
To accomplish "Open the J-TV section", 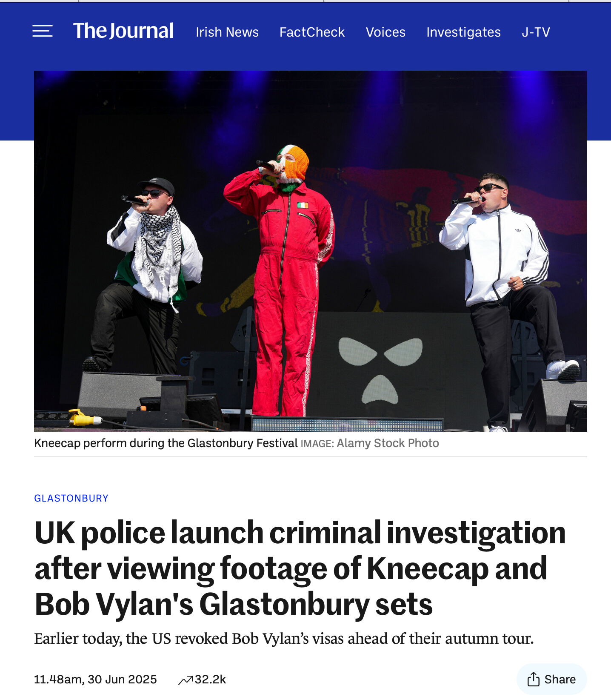I will 536,32.
